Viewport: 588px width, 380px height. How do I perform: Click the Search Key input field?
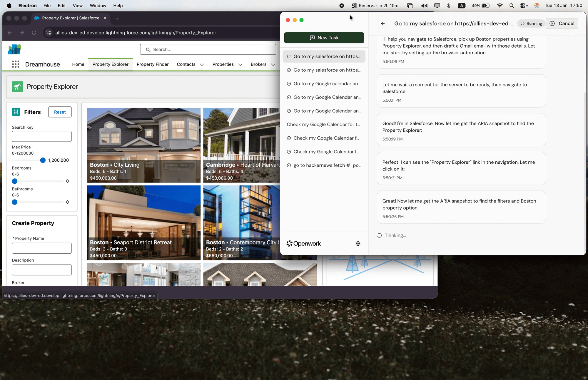(42, 136)
